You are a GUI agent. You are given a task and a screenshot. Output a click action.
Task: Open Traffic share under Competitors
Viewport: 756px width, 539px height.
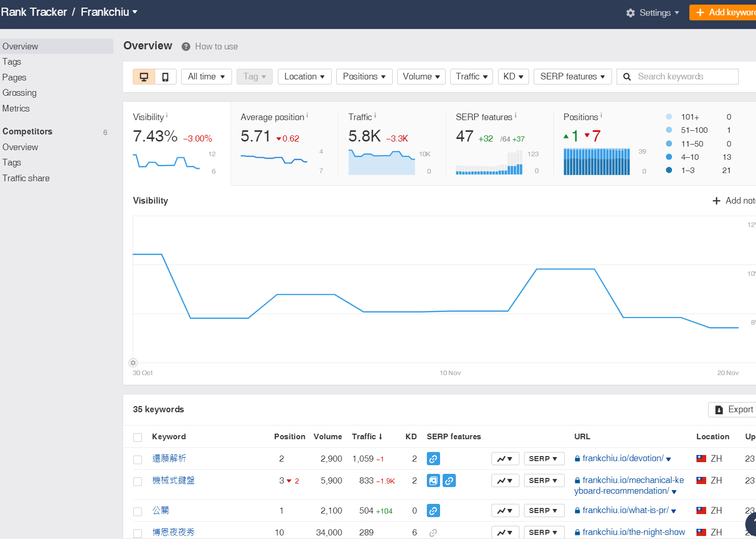pyautogui.click(x=26, y=178)
